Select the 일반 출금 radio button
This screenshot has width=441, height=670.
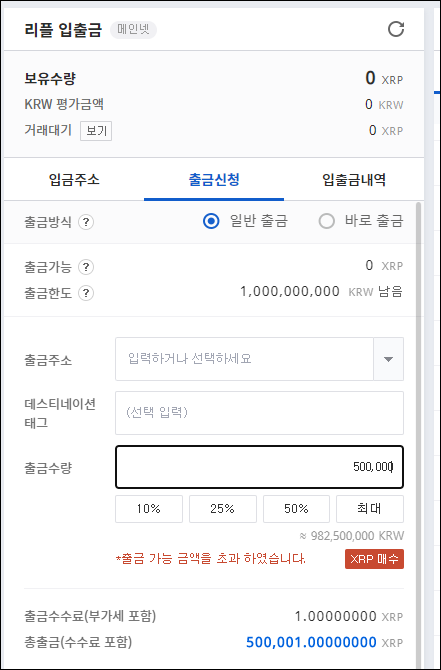tap(211, 221)
